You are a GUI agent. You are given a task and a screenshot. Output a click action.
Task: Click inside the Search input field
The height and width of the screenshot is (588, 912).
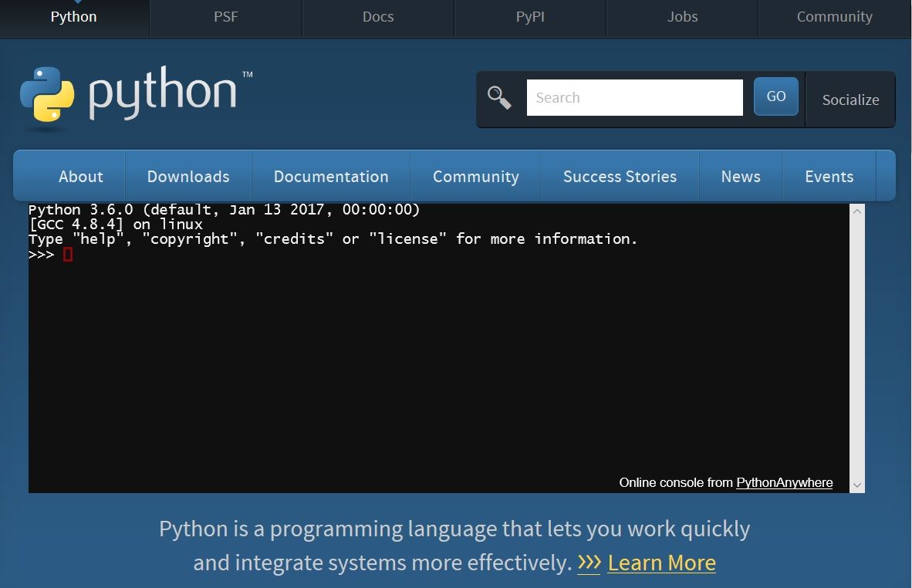tap(634, 97)
